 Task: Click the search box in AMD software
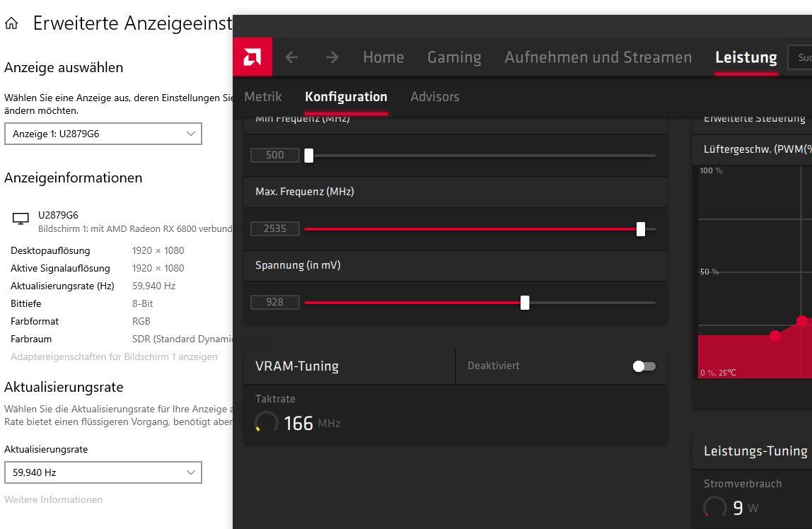point(799,57)
